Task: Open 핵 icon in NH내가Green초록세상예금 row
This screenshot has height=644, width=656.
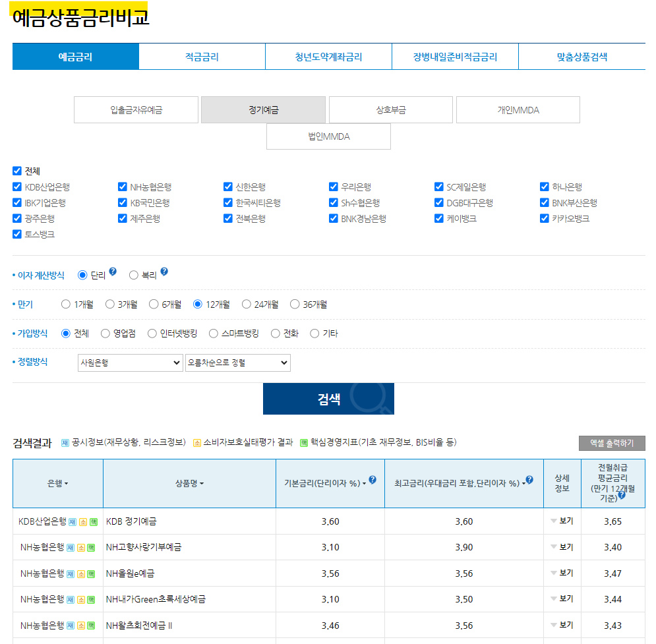Action: [91, 600]
